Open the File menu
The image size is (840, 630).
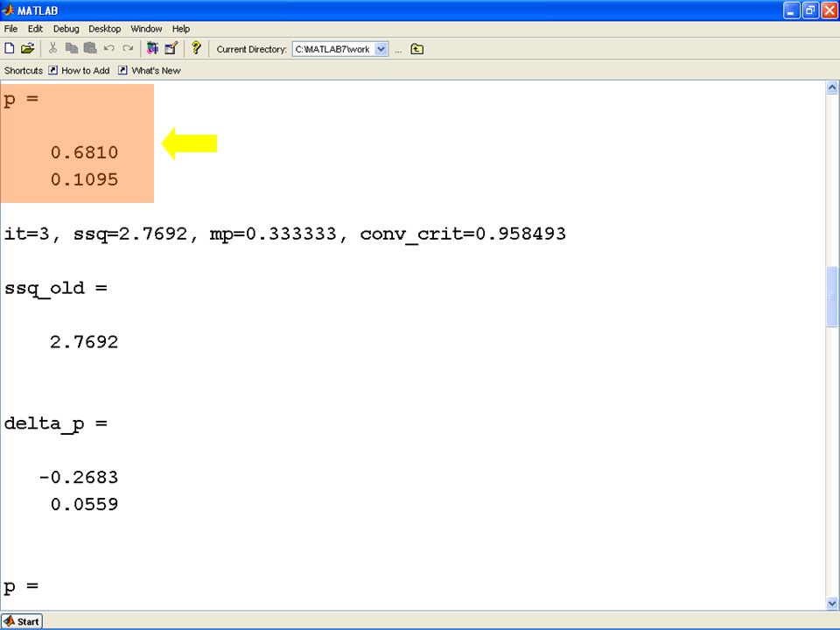tap(10, 29)
